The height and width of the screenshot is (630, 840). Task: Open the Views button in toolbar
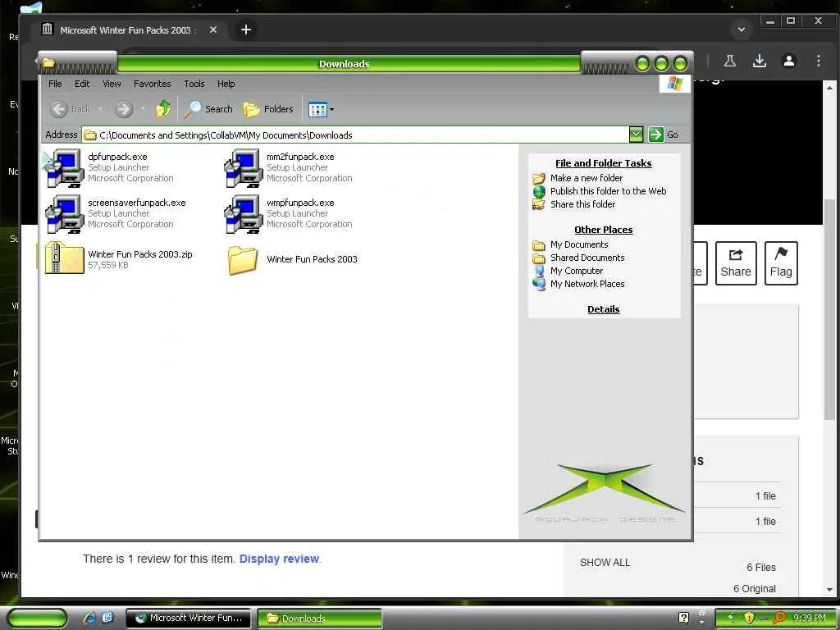[317, 109]
